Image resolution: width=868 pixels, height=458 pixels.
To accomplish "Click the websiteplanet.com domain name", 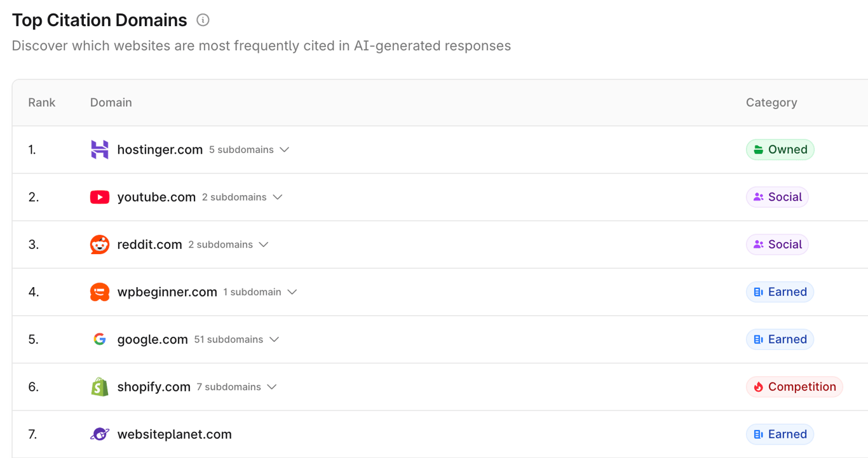I will pos(173,434).
